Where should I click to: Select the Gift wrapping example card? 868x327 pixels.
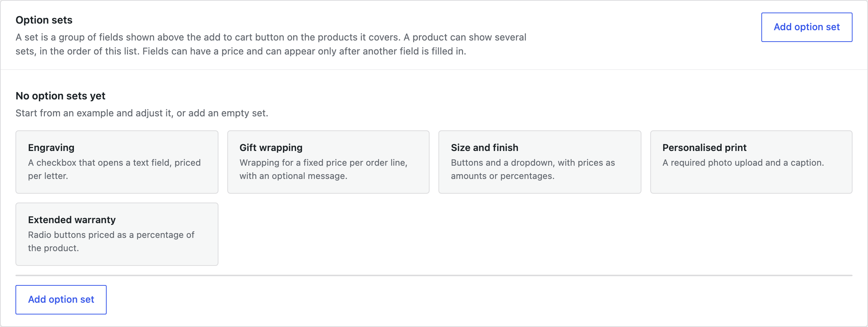click(328, 162)
